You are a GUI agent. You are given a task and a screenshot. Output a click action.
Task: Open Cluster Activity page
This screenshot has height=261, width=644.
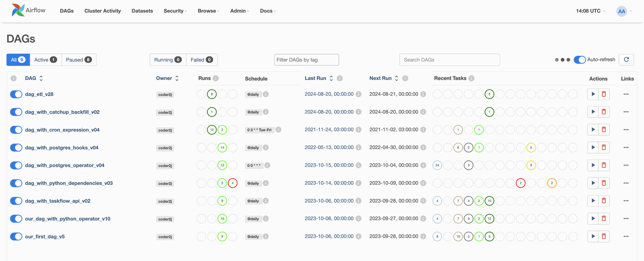click(103, 11)
